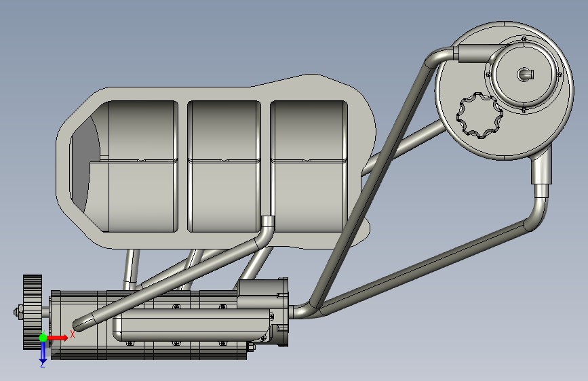
Task: Select the toothed gear on the engine shaft
Action: 33,312
